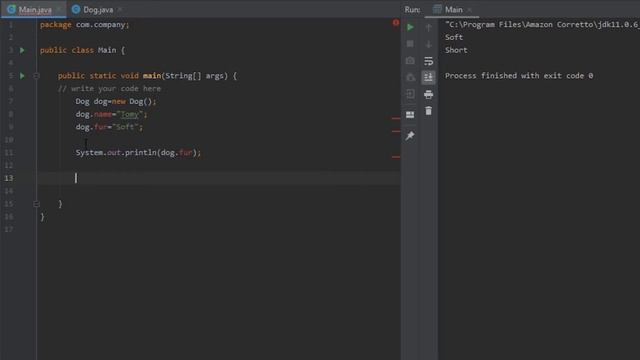Click the 'System.out.println(dog.fur);' line
Screen dimensions: 640x360
[138, 153]
